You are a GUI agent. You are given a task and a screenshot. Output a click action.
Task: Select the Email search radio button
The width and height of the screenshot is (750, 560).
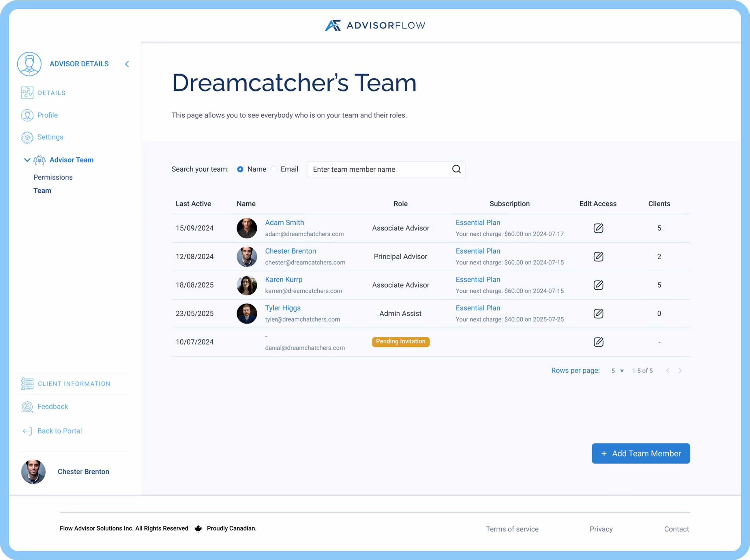274,169
